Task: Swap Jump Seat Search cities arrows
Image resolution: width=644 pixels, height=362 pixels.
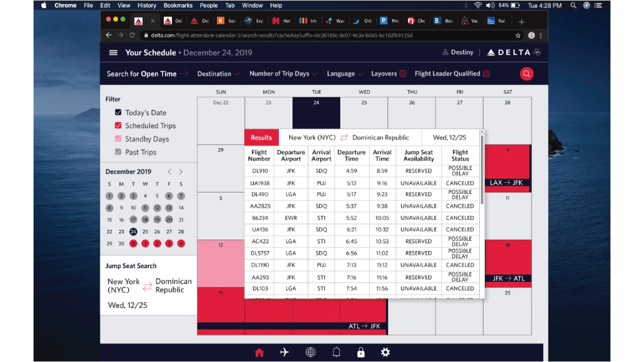Action: (147, 286)
